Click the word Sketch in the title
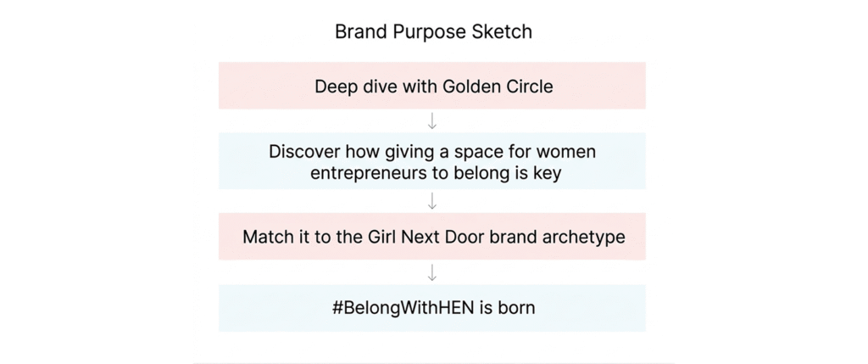Viewport: 868px width, 364px height. pos(502,31)
